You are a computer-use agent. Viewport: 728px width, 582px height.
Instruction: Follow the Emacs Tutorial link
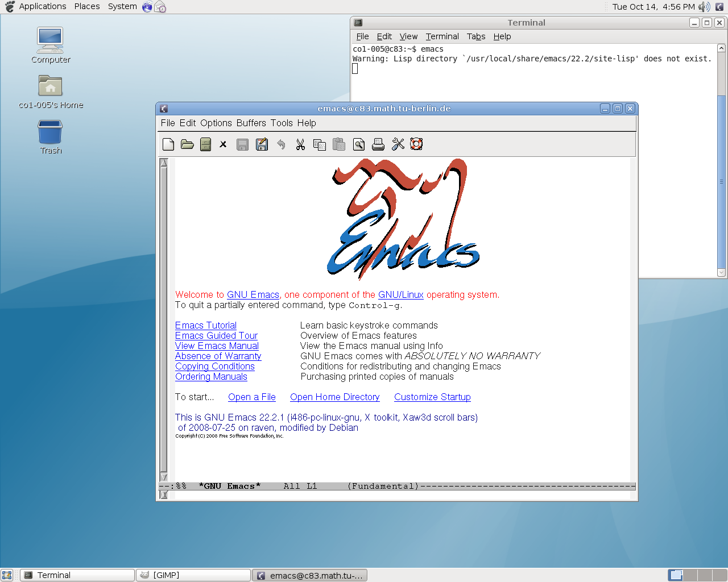point(206,326)
